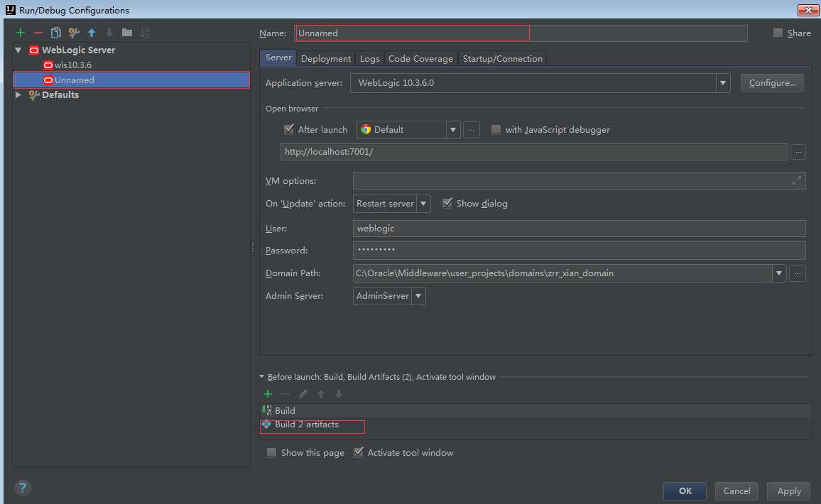Enable the Share checkbox
The width and height of the screenshot is (821, 504).
(778, 33)
